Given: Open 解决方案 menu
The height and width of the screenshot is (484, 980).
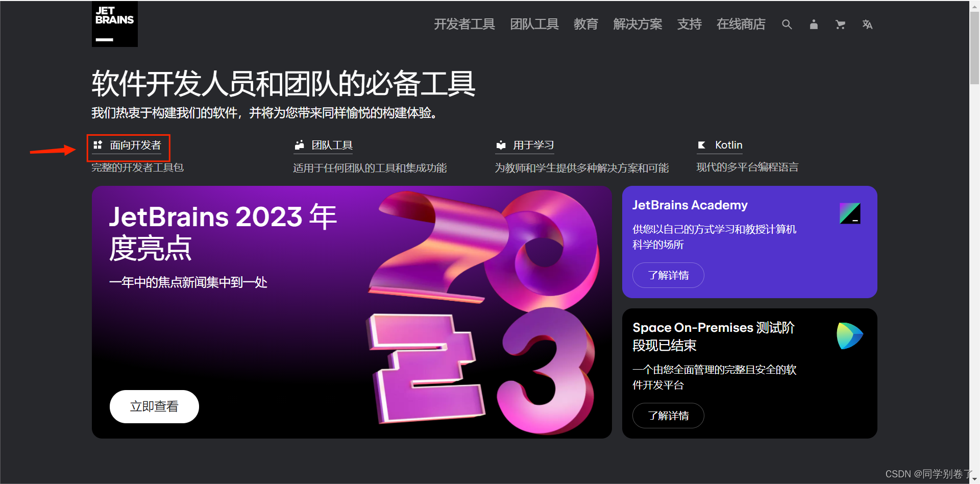Looking at the screenshot, I should pos(638,25).
